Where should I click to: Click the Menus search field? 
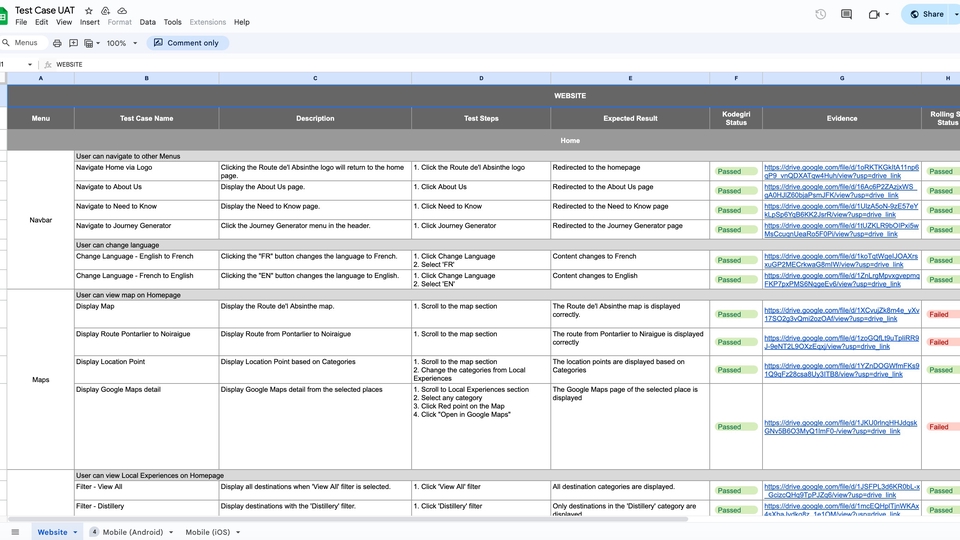(x=26, y=43)
